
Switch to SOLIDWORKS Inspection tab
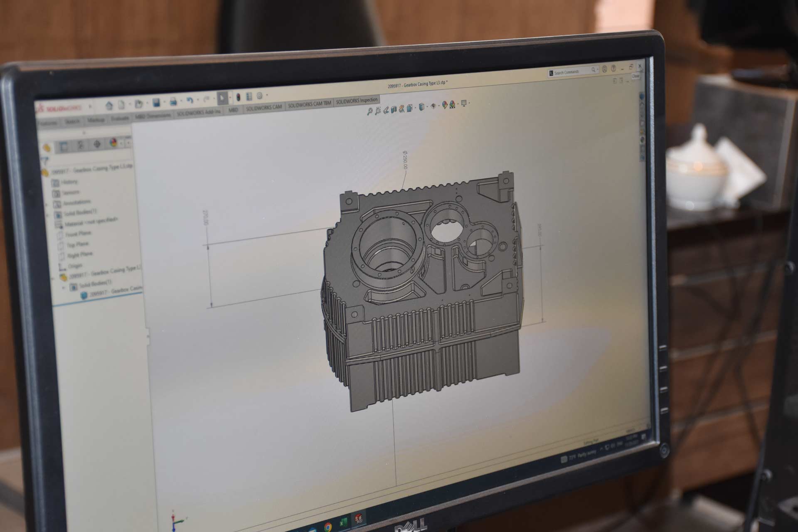pos(357,101)
